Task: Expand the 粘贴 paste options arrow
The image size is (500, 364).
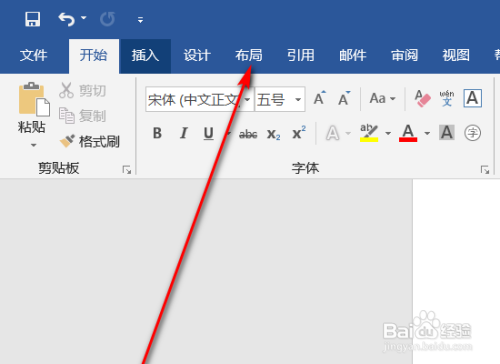Action: (x=33, y=145)
